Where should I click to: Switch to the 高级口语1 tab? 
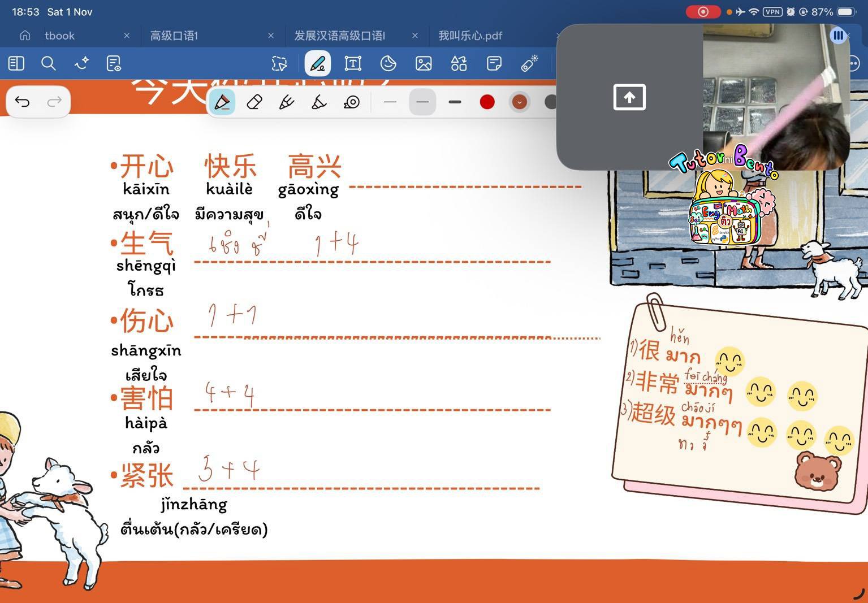(x=174, y=35)
